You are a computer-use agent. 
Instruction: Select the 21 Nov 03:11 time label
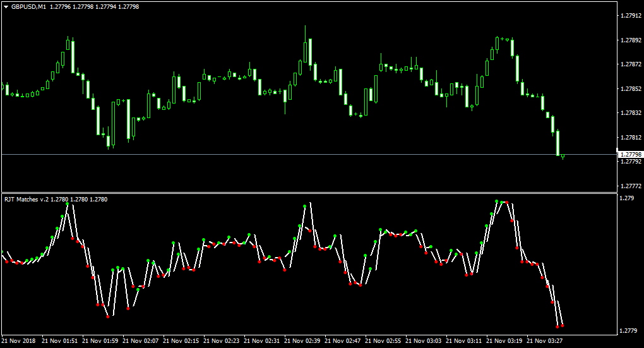(x=463, y=340)
